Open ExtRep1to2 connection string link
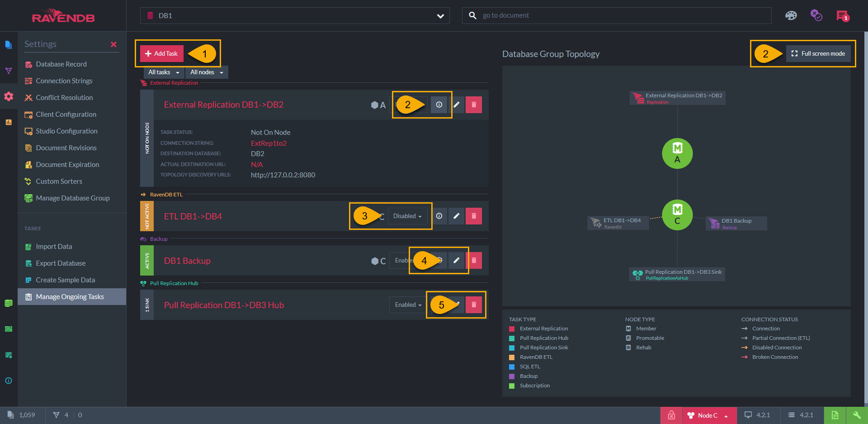 click(269, 143)
